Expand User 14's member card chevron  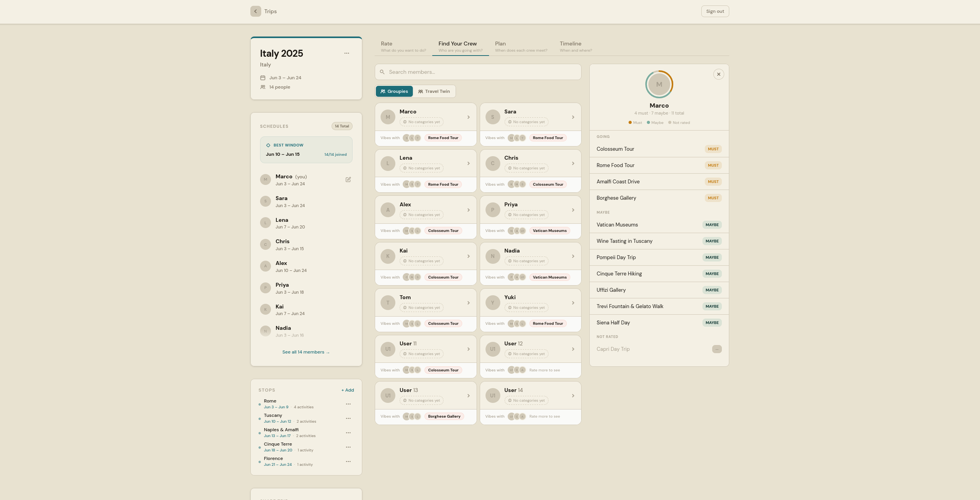click(573, 396)
